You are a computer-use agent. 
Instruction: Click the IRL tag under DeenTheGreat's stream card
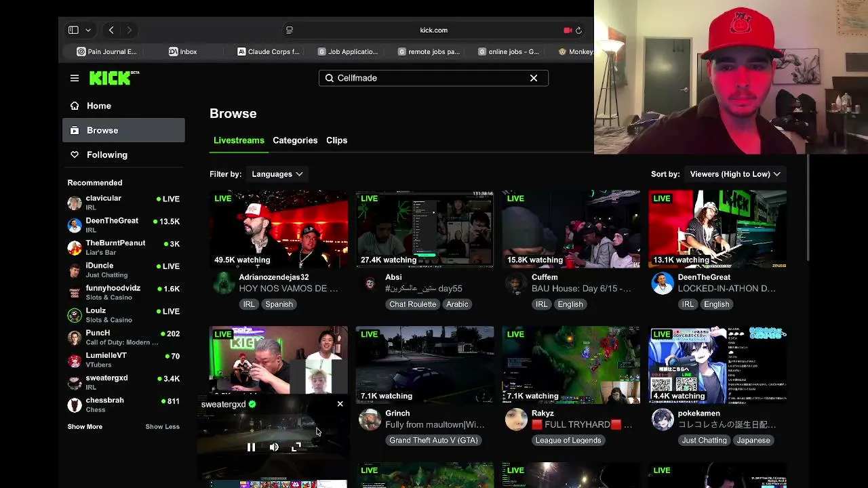pyautogui.click(x=688, y=304)
